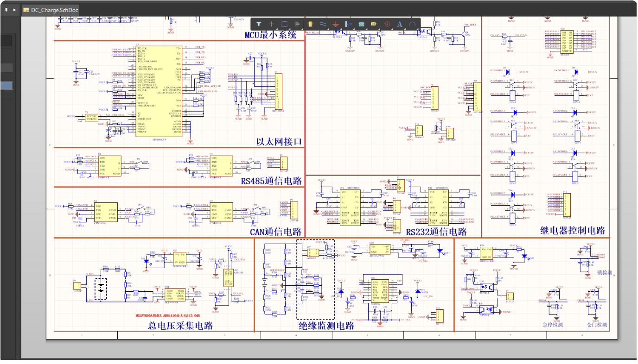638x364 pixels.
Task: Expand the options triangle under the text tool
Action: [x=405, y=30]
